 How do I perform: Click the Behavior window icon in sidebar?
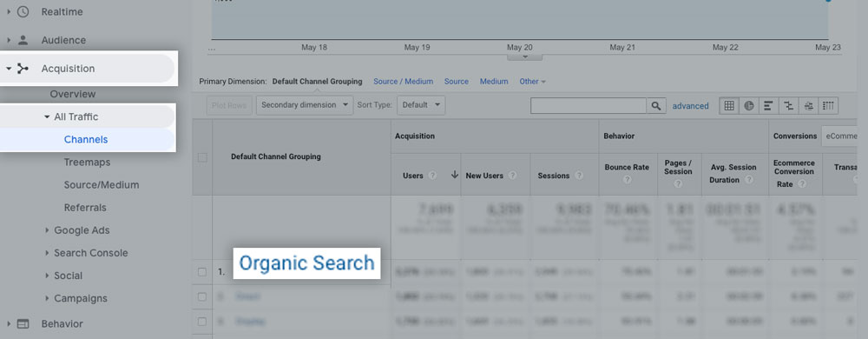(x=23, y=324)
